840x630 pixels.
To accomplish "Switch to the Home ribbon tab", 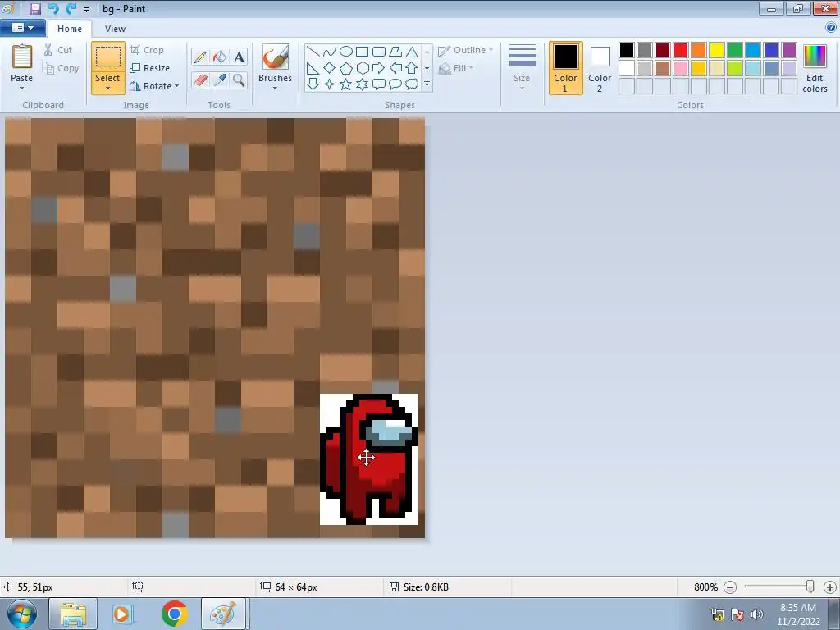I will [x=70, y=29].
